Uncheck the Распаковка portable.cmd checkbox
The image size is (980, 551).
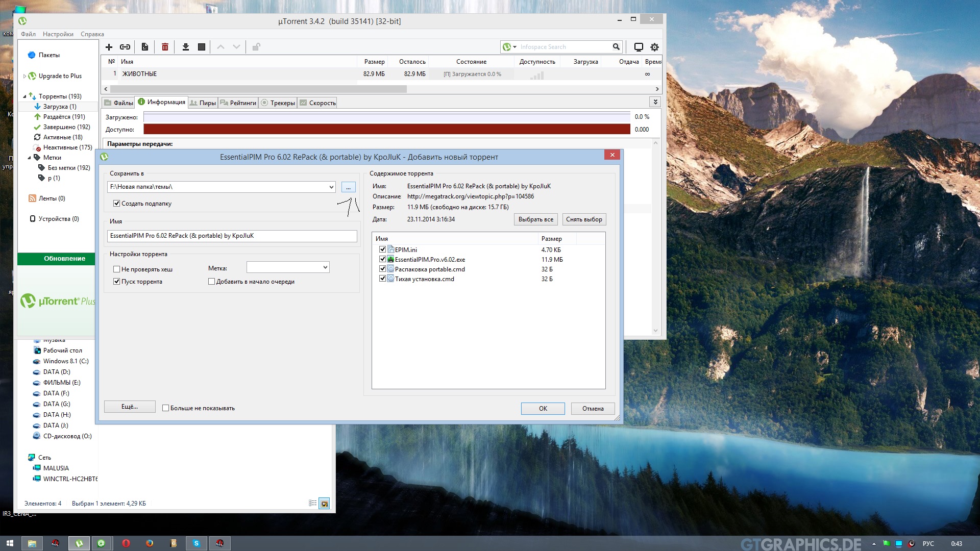[382, 268]
